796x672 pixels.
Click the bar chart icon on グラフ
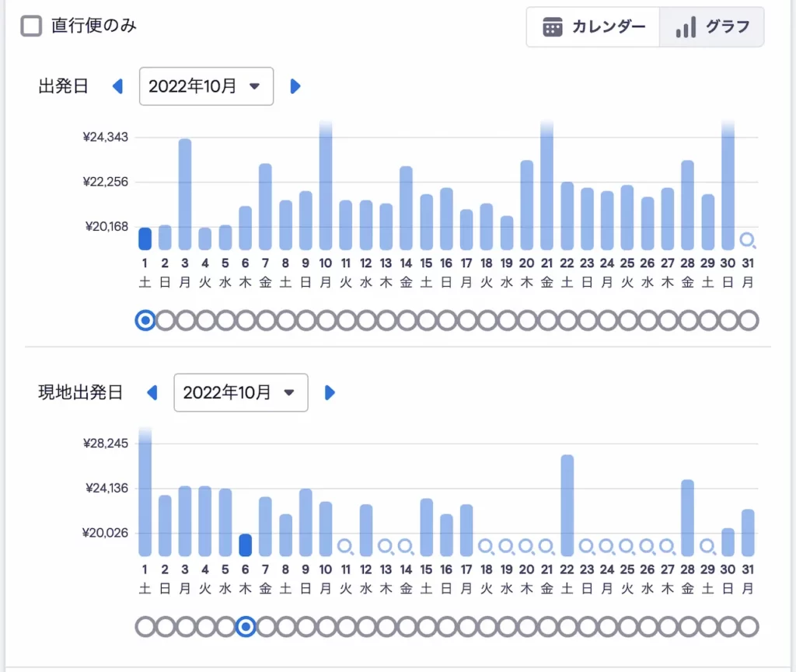click(686, 27)
